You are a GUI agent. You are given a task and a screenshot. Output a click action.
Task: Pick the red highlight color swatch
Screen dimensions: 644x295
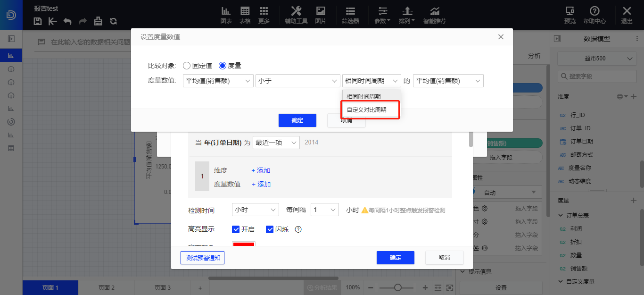244,244
